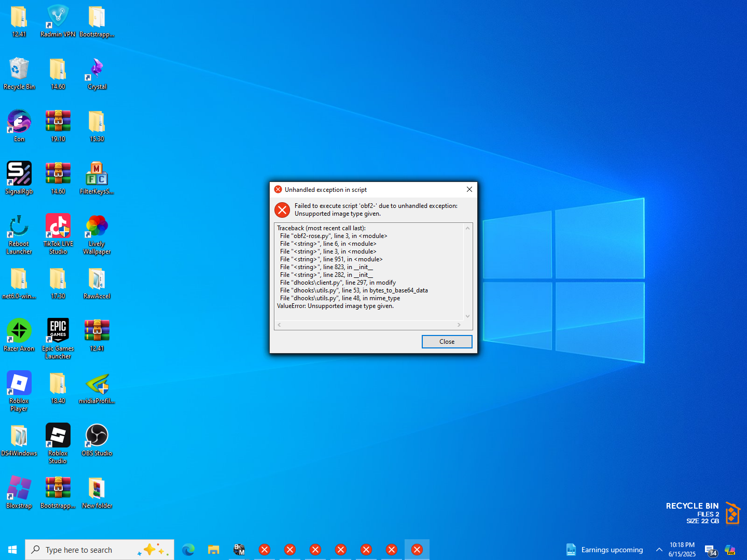Open the Windows Start menu
Viewport: 747px width, 560px height.
coord(12,550)
